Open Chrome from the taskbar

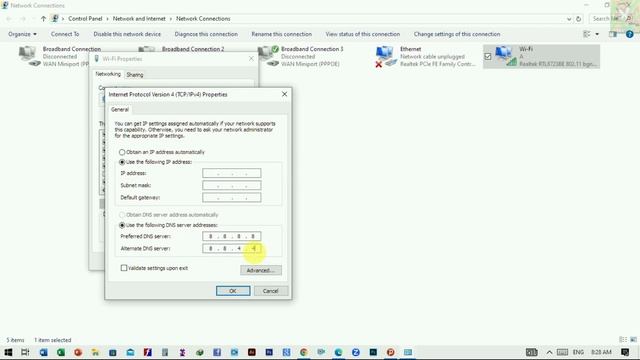click(x=304, y=352)
